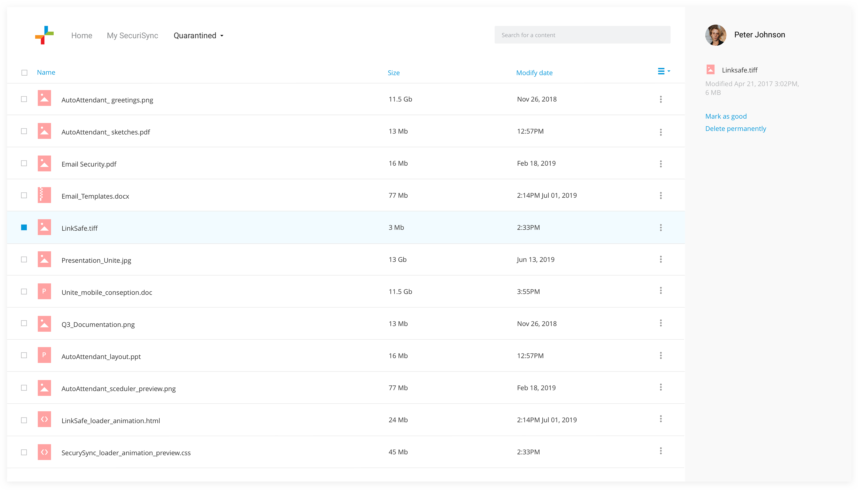Open more options for AutoAttendant_ greetings.png
868x500 pixels.
tap(660, 99)
